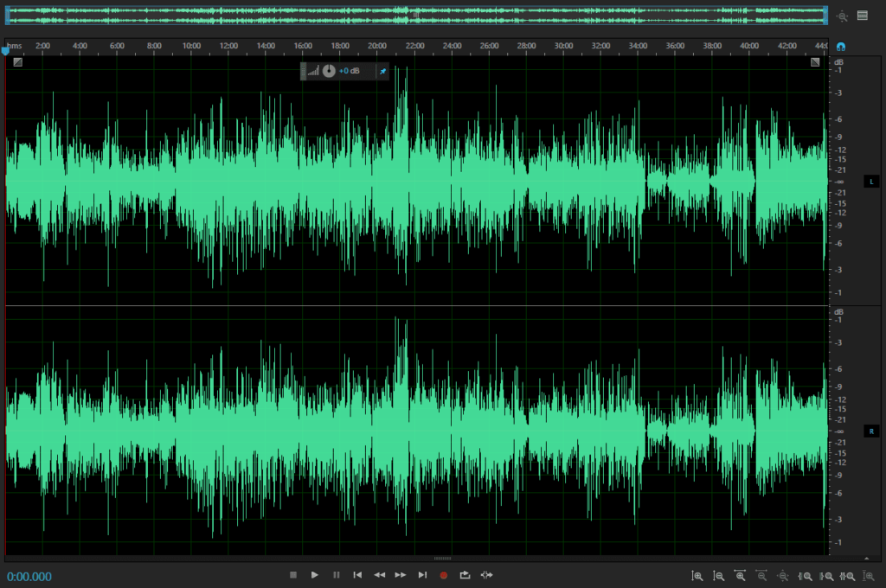Click the fade-in handle at waveform start
The width and height of the screenshot is (886, 588).
[x=17, y=62]
